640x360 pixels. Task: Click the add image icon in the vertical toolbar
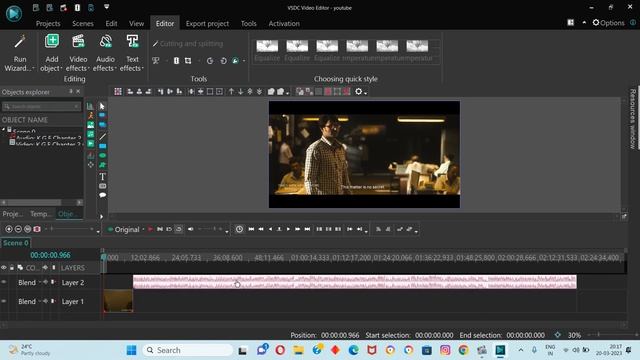point(90,125)
